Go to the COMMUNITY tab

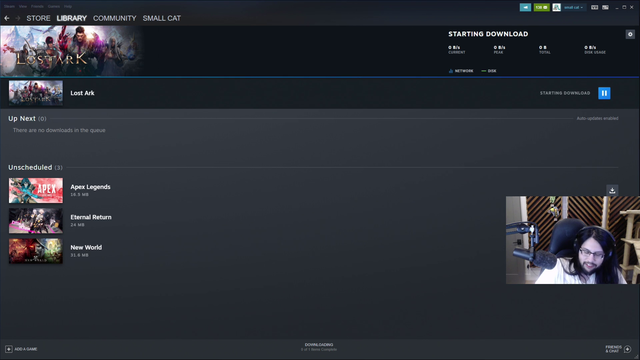[x=115, y=18]
